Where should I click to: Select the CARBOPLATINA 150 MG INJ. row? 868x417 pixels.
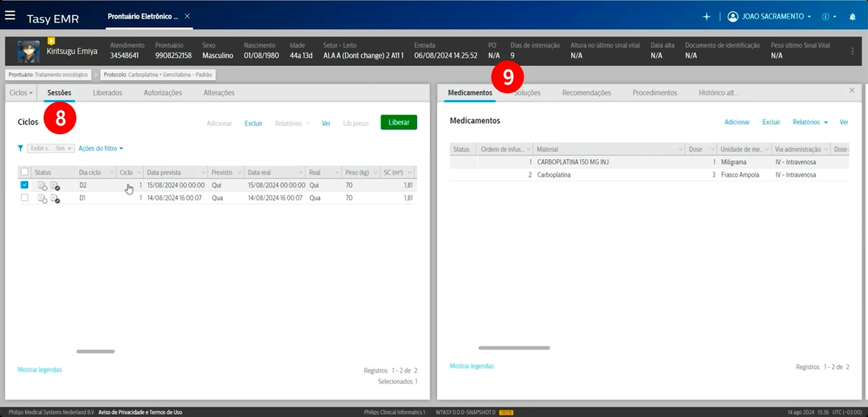[649, 162]
